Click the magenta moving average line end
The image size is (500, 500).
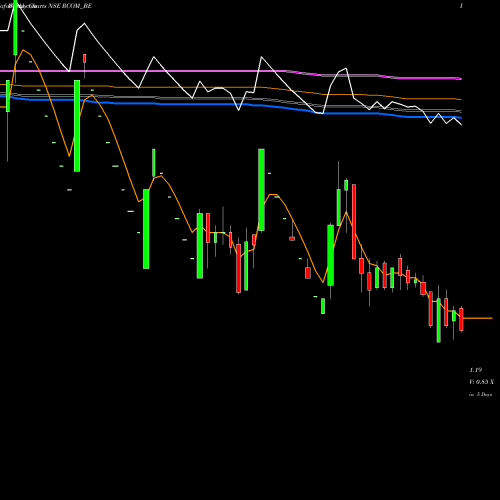pos(461,79)
